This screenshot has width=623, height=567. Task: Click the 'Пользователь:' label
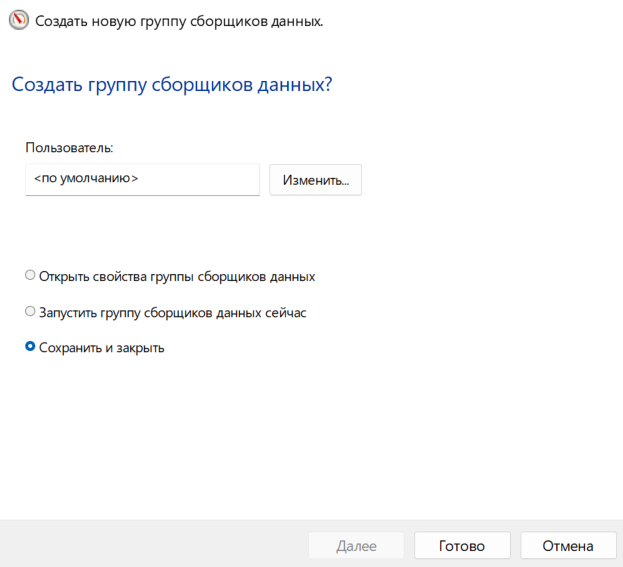tap(69, 148)
